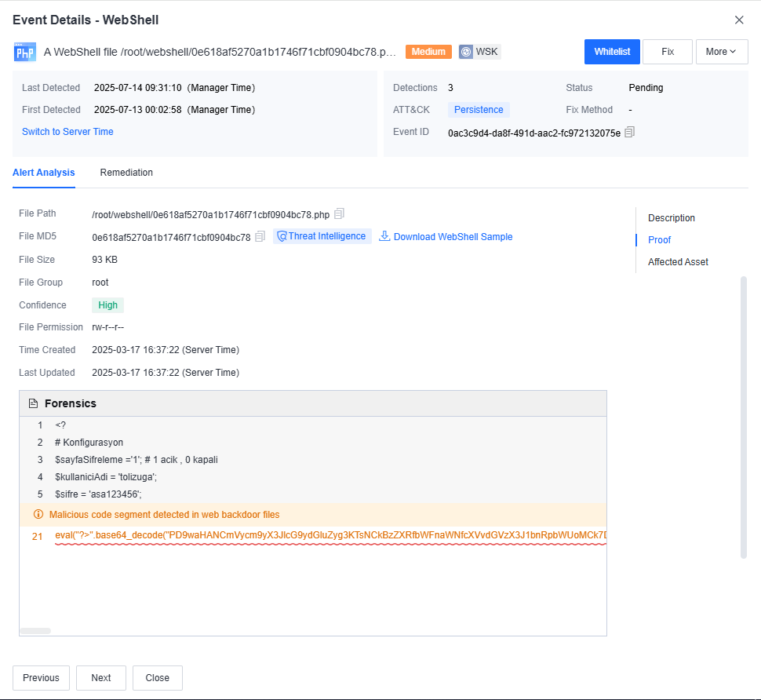
Task: Click the File Size value 93 KB
Action: (105, 260)
